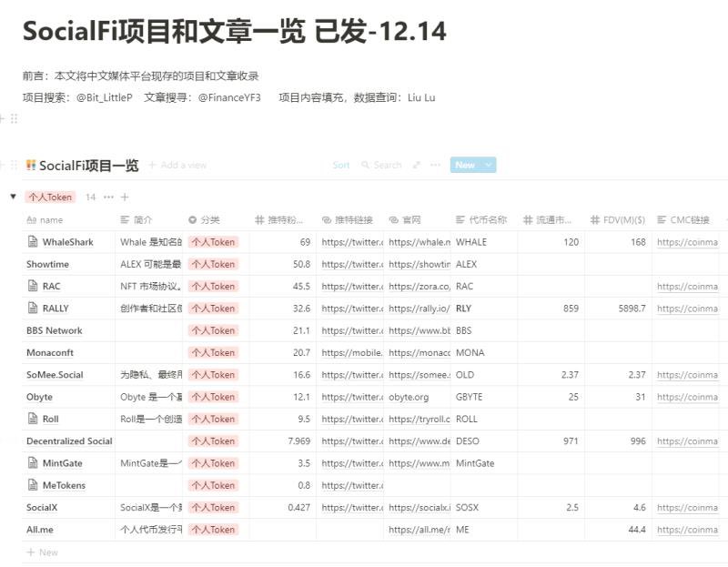Image resolution: width=728 pixels, height=567 pixels.
Task: Open the RAC row page icon
Action: coord(33,286)
